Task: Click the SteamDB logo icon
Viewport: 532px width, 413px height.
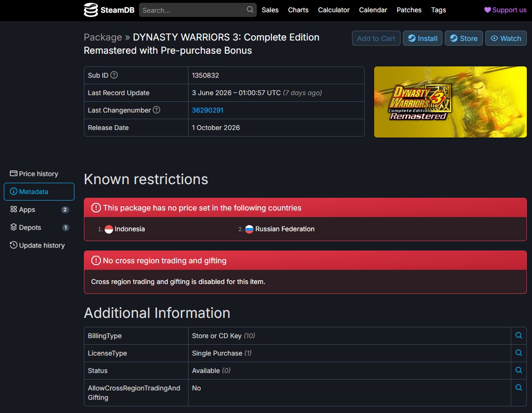Action: pyautogui.click(x=90, y=10)
